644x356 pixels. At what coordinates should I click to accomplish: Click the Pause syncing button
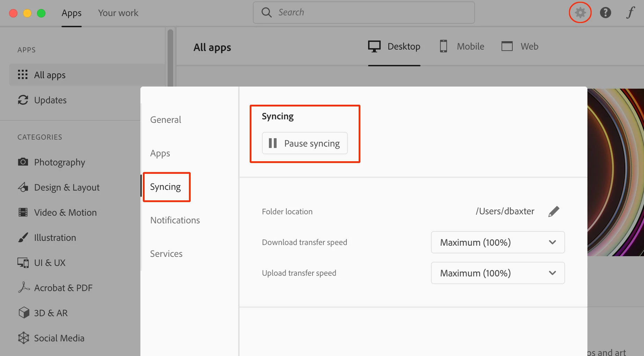click(305, 143)
